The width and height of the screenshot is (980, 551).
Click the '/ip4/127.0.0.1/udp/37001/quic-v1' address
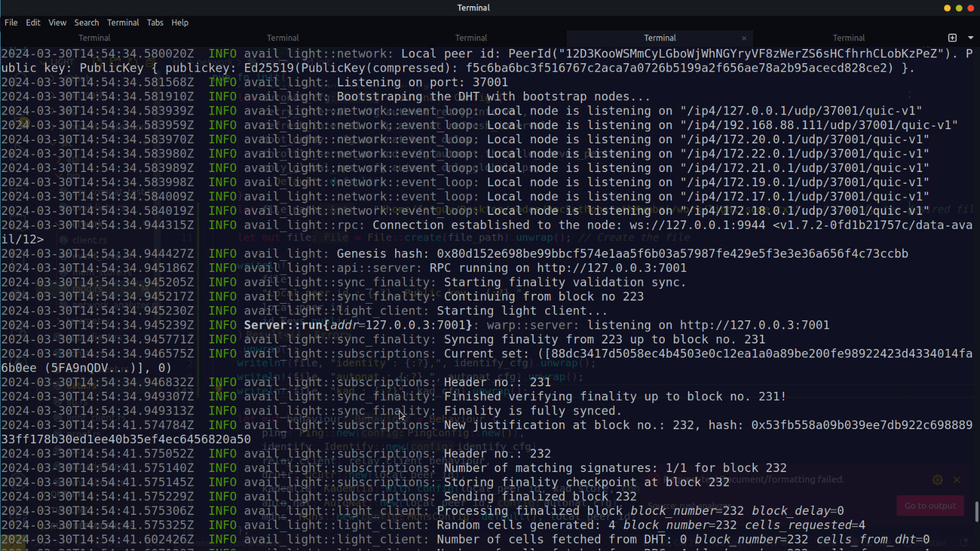pos(802,111)
